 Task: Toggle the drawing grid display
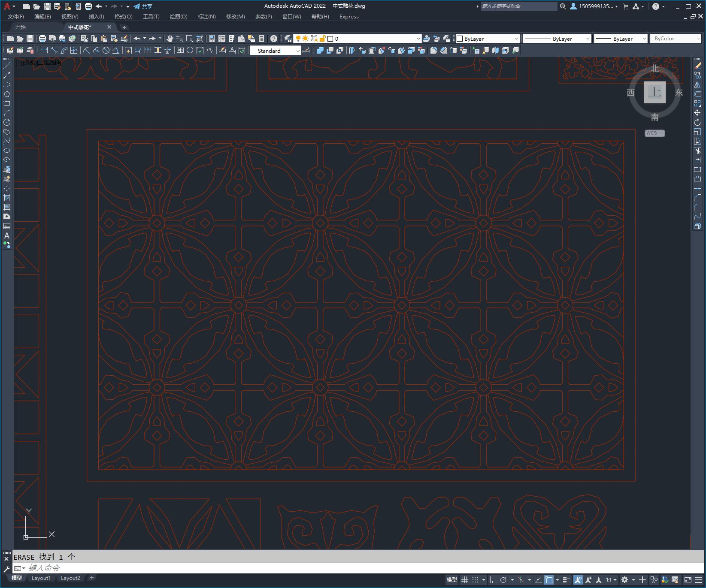[464, 580]
